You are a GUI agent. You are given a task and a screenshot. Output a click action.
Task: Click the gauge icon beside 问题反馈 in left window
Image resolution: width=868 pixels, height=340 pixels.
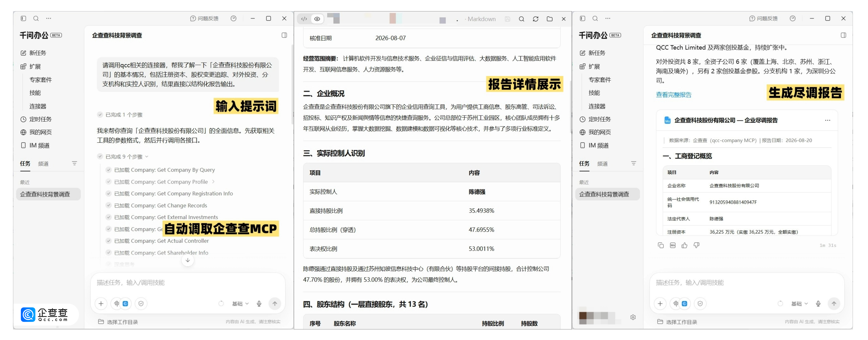click(x=233, y=19)
